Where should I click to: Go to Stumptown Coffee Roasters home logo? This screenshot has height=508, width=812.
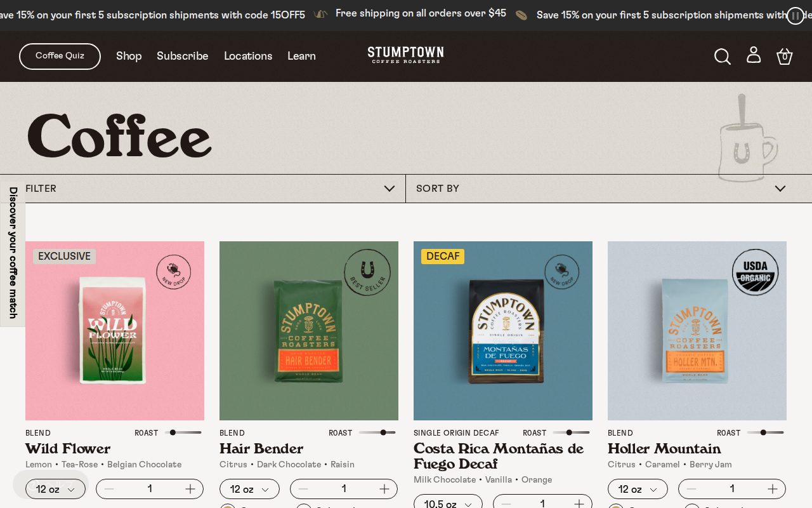click(405, 55)
